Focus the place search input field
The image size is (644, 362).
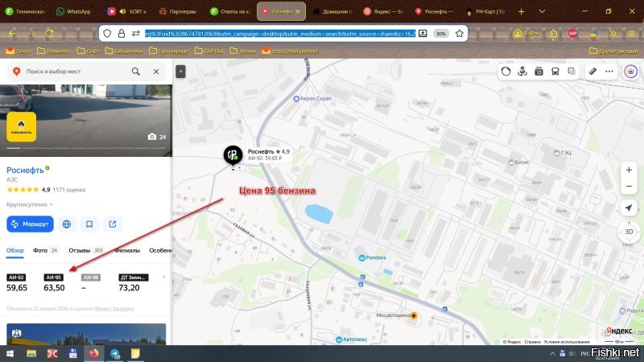pyautogui.click(x=74, y=72)
